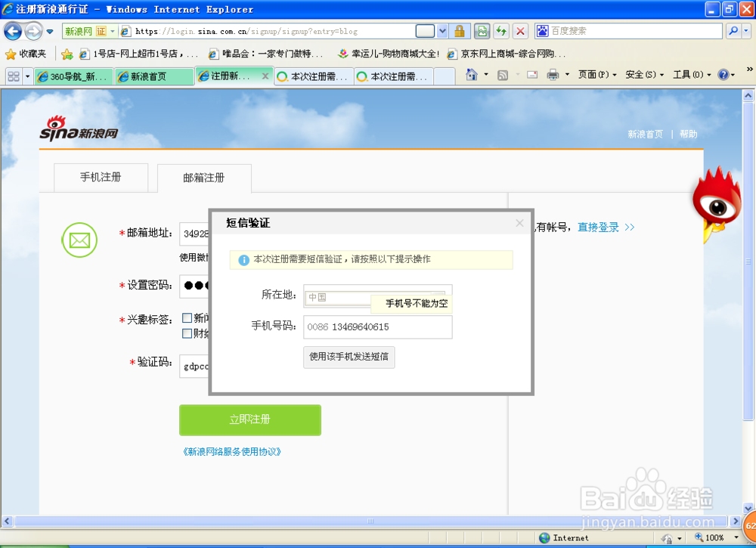Screen dimensions: 756x548
Task: Click the Home icon in IE toolbar
Action: point(471,74)
